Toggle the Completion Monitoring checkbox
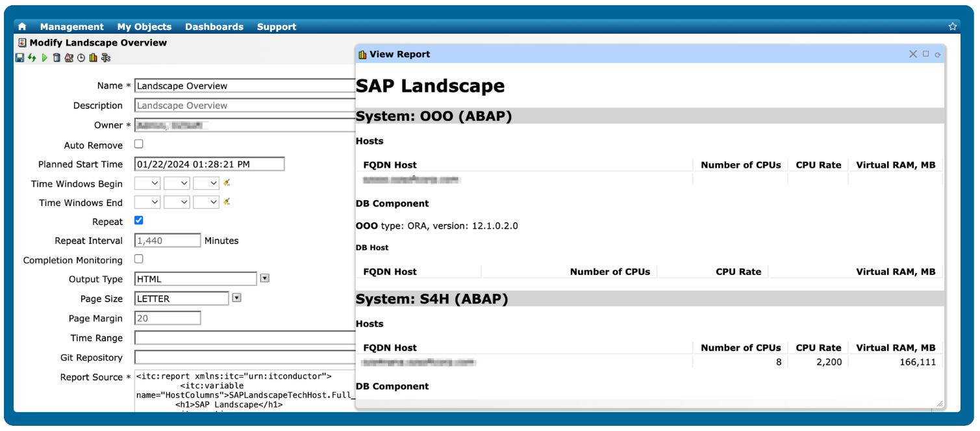This screenshot has height=431, width=980. point(138,259)
